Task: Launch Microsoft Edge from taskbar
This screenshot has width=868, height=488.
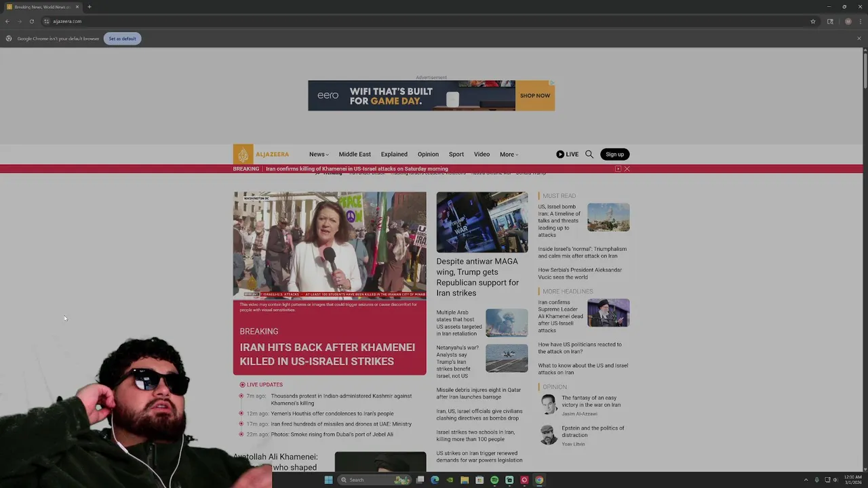Action: [x=435, y=480]
